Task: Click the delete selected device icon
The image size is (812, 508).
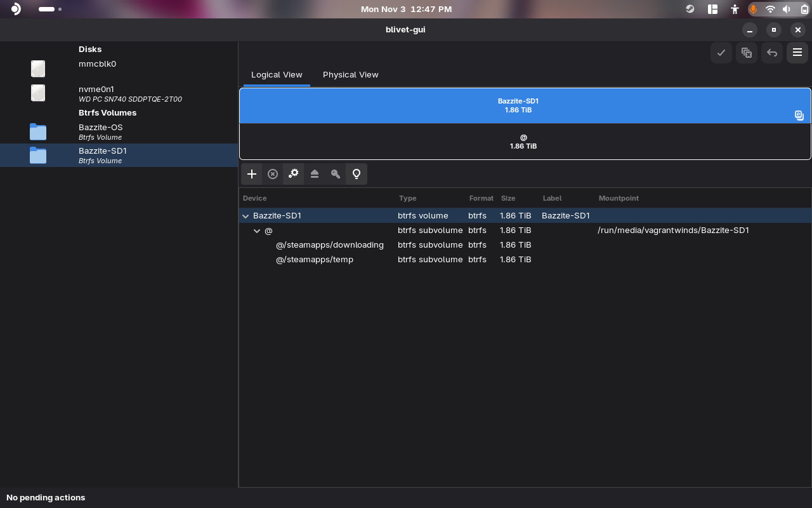Action: pyautogui.click(x=273, y=174)
